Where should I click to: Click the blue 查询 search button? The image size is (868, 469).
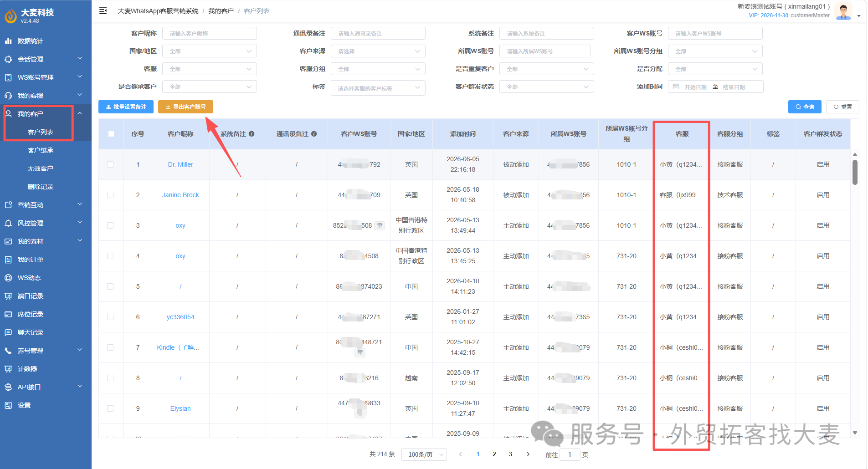click(x=805, y=107)
